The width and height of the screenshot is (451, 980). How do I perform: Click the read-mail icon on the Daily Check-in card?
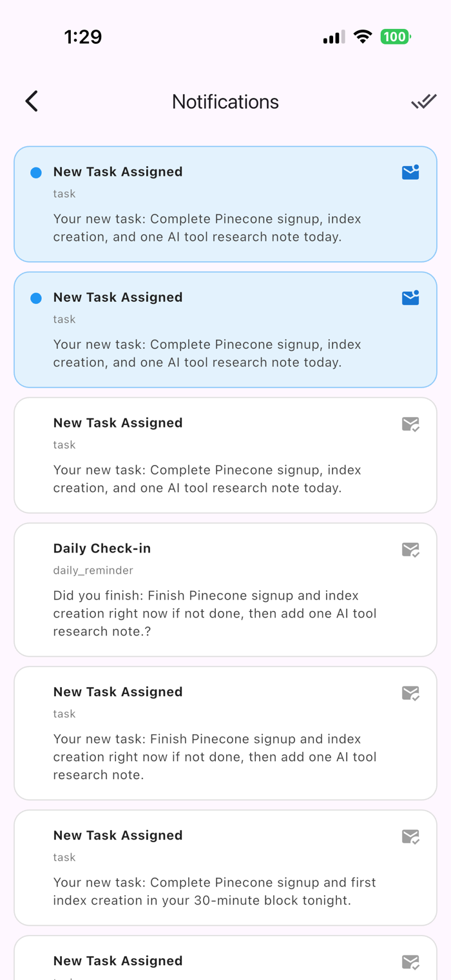[x=410, y=549]
